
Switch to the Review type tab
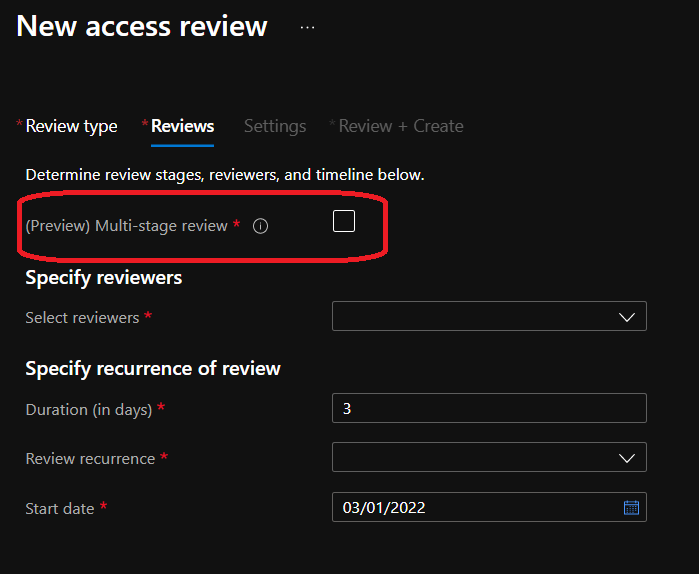pyautogui.click(x=71, y=126)
